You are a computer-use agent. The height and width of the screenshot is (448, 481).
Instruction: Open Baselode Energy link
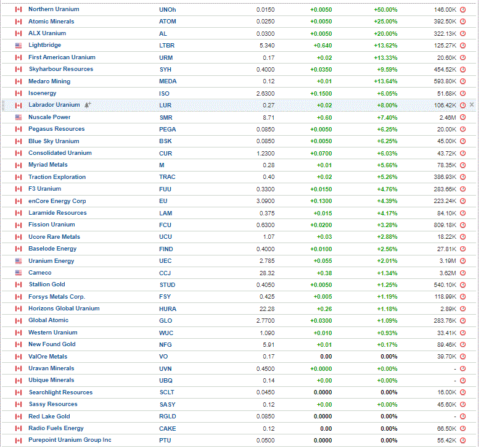click(x=52, y=249)
